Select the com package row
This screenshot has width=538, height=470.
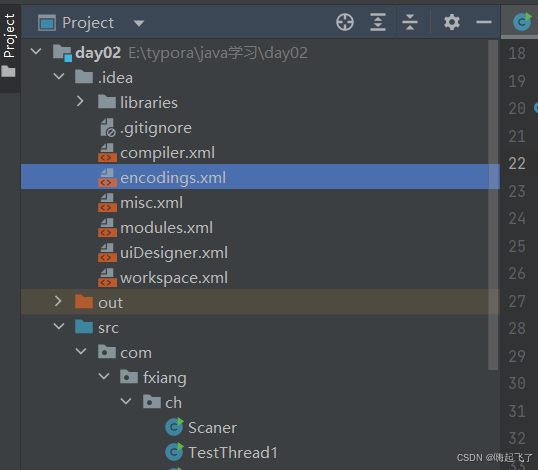[x=260, y=353]
